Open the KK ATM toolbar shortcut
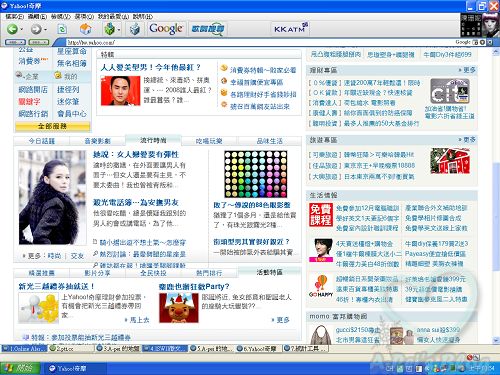 (291, 28)
